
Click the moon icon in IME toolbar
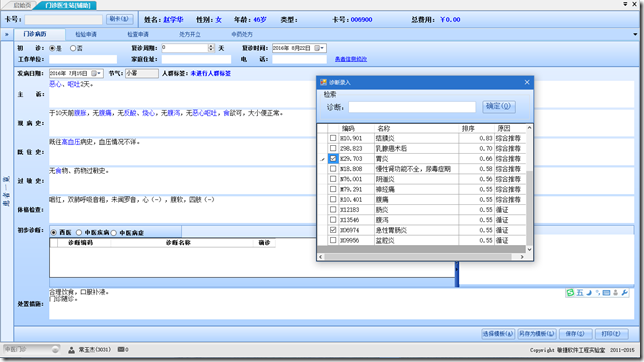589,293
